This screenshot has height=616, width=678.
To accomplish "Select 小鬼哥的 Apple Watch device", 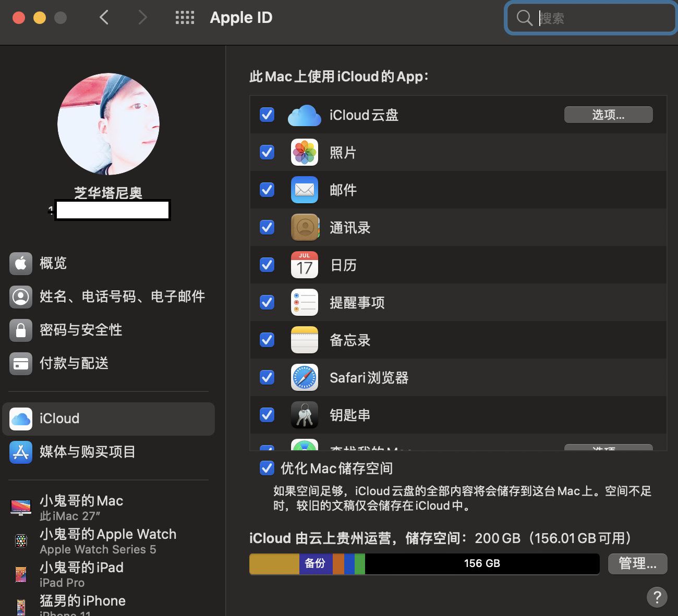I will [108, 541].
